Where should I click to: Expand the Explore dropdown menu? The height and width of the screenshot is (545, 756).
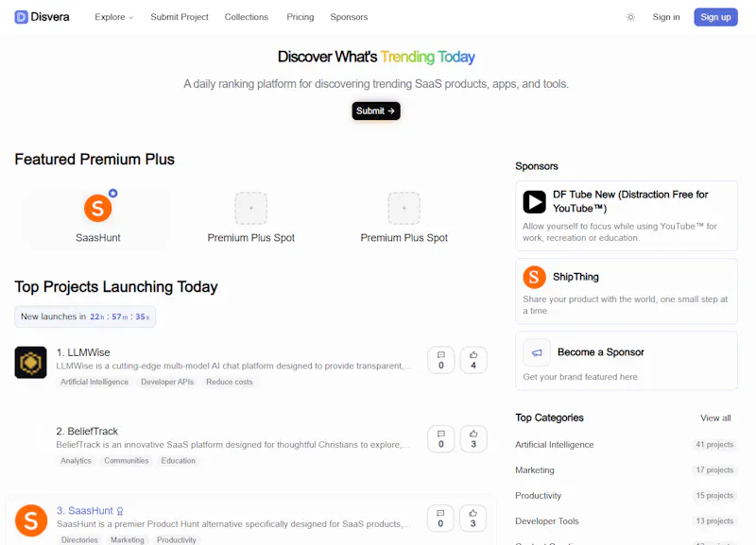(113, 17)
